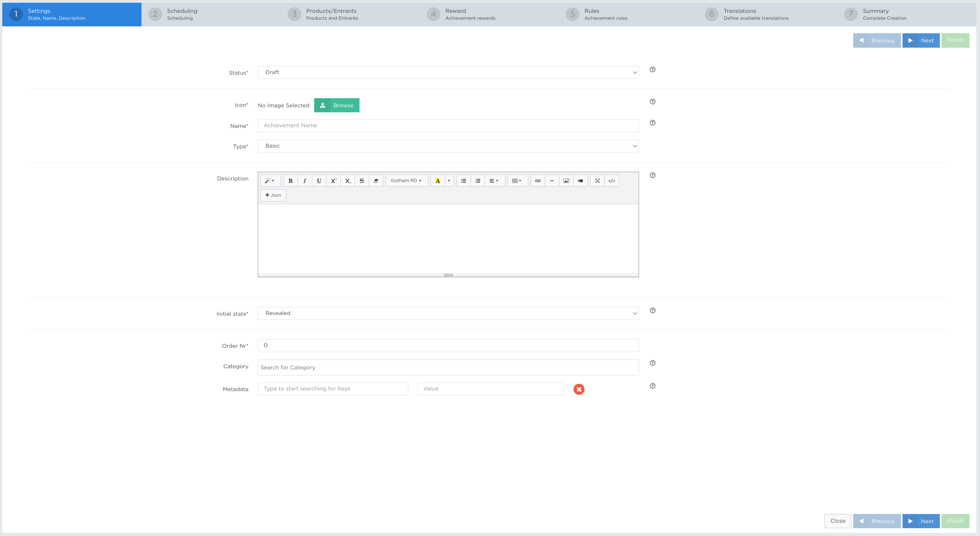Click the green Browse upload button
The image size is (980, 536).
pyautogui.click(x=337, y=105)
